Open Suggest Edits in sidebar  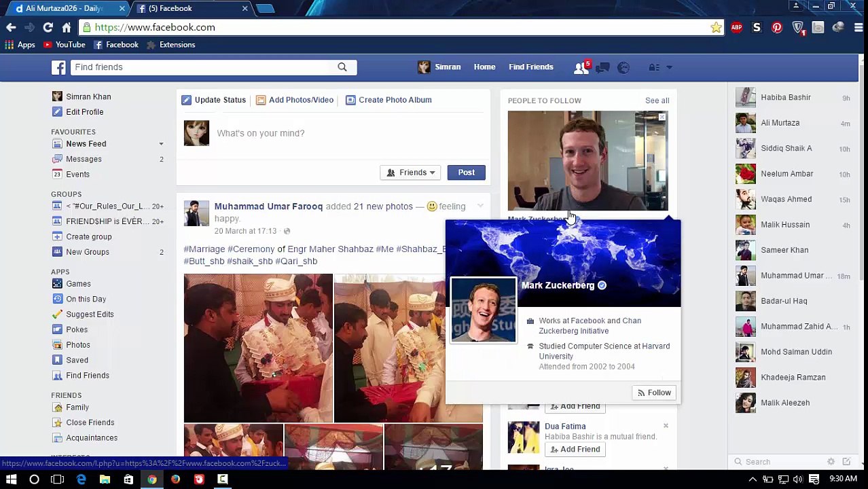click(90, 314)
